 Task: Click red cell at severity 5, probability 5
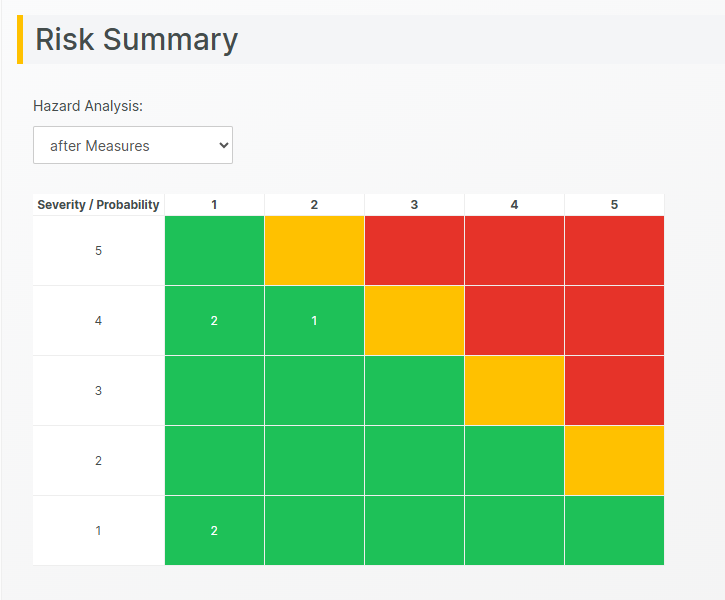[614, 251]
